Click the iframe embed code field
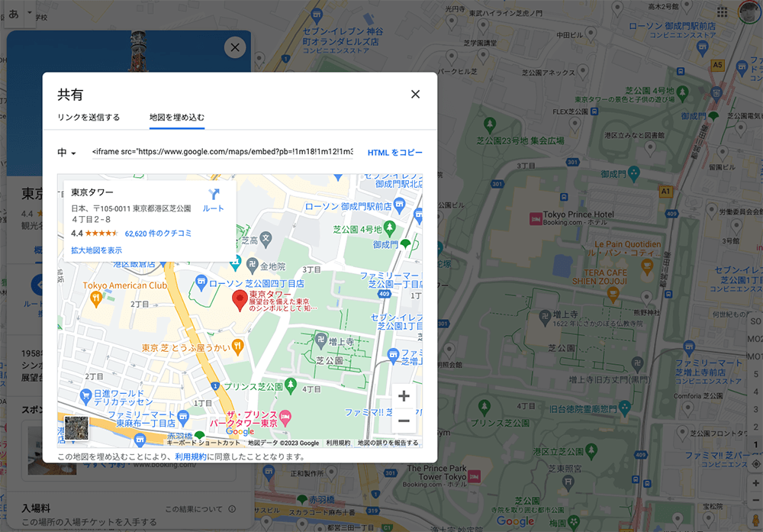The height and width of the screenshot is (532, 763). pos(222,153)
